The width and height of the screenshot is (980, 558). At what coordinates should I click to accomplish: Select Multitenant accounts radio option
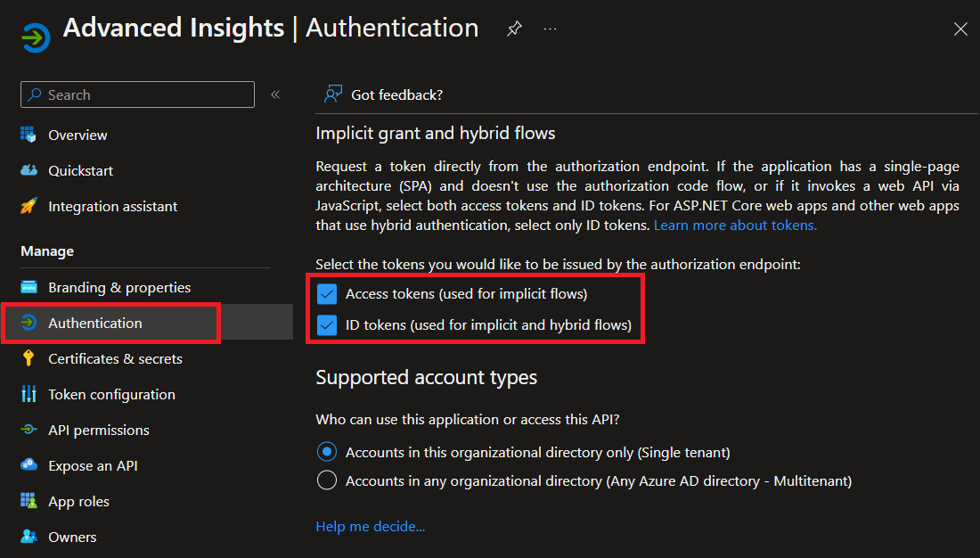tap(327, 480)
